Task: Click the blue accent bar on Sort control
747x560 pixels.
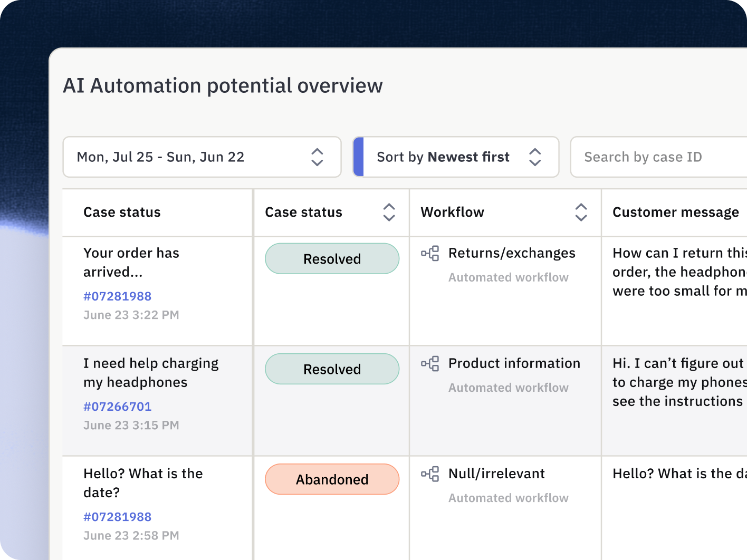Action: pyautogui.click(x=359, y=157)
